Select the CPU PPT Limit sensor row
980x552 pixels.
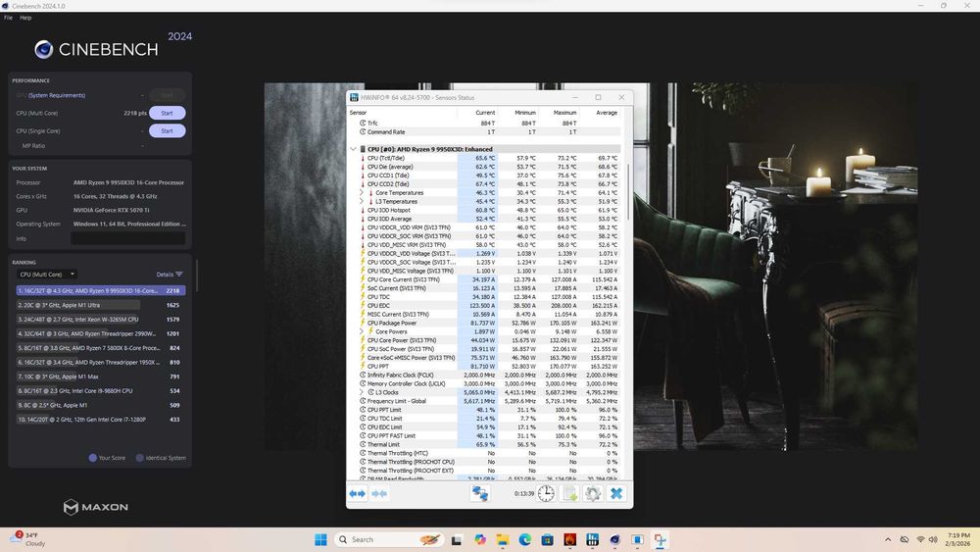(x=485, y=410)
